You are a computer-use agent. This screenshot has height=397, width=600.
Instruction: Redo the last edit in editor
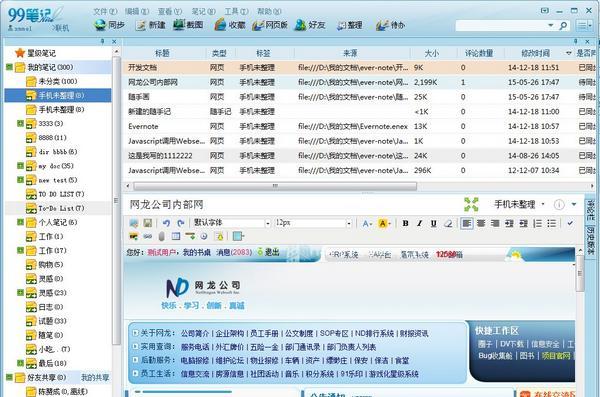click(x=181, y=223)
